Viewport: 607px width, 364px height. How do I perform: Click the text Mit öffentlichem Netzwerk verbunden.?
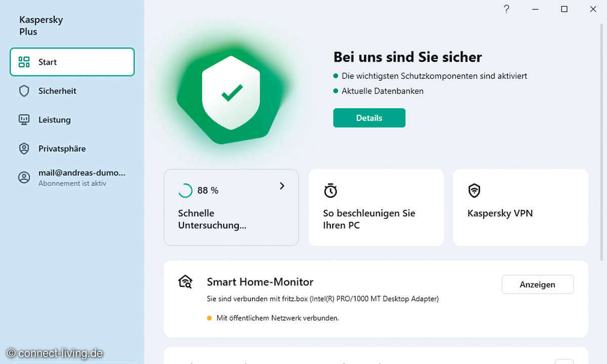pyautogui.click(x=278, y=318)
